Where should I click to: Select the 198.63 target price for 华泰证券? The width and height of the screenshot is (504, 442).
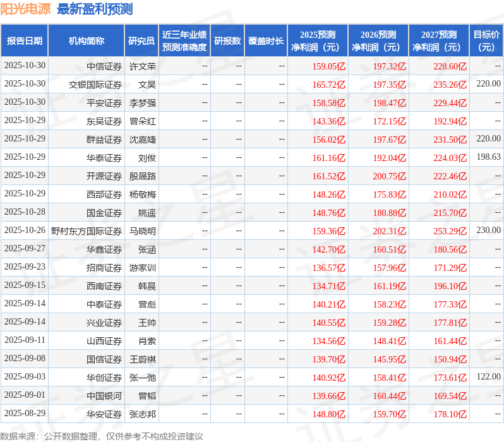(488, 157)
